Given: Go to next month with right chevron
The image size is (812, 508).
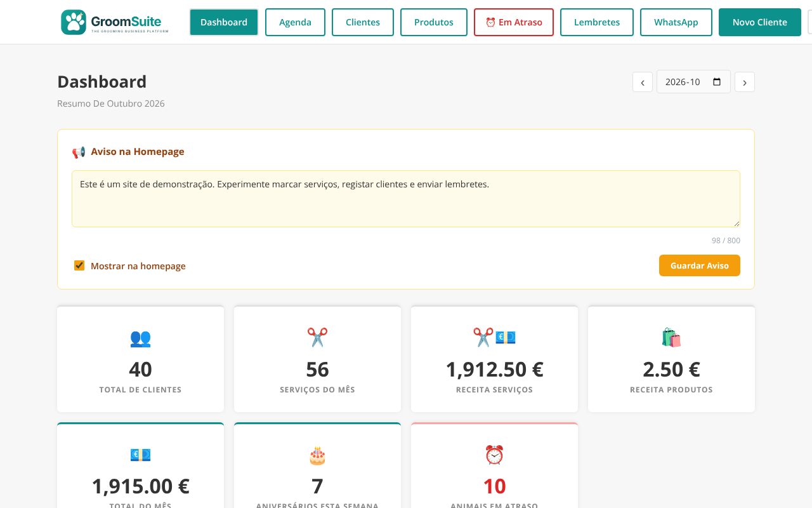Looking at the screenshot, I should tap(745, 82).
